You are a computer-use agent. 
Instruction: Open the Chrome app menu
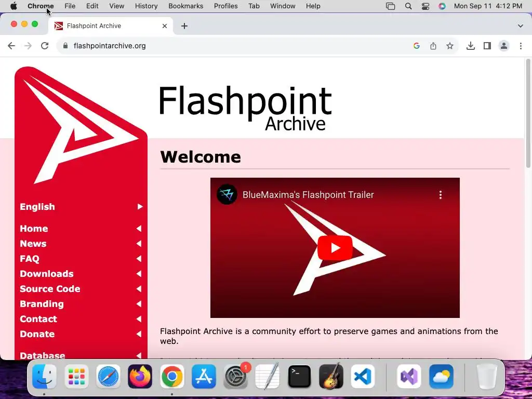(41, 6)
